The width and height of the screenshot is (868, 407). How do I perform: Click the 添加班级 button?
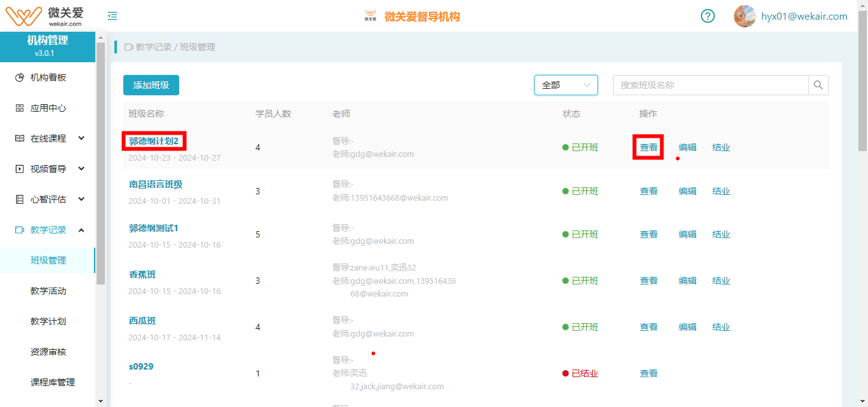151,85
